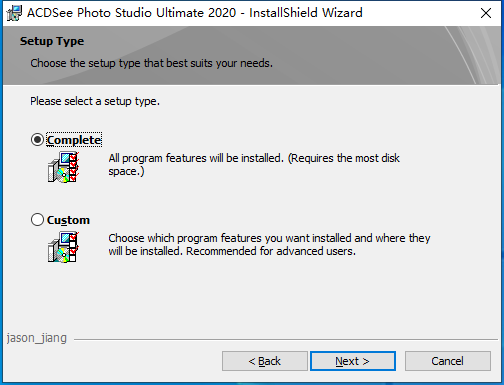This screenshot has height=385, width=504.
Task: Click the gray banner header area
Action: point(252,55)
